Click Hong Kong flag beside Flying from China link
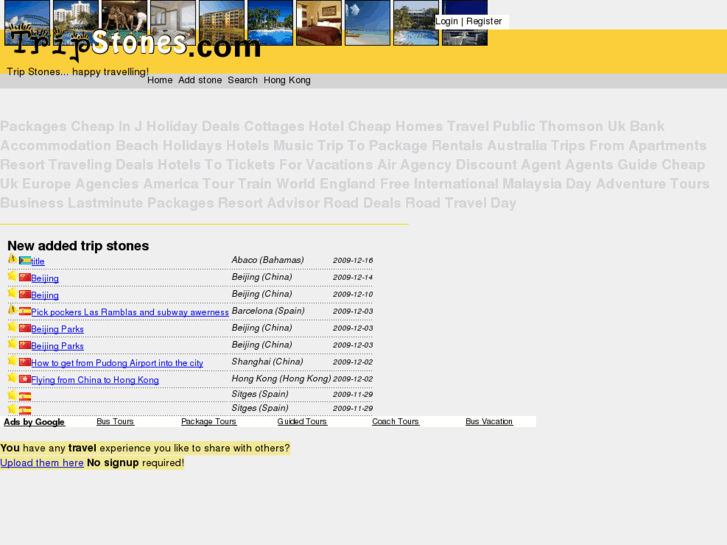Image resolution: width=727 pixels, height=545 pixels. [25, 379]
